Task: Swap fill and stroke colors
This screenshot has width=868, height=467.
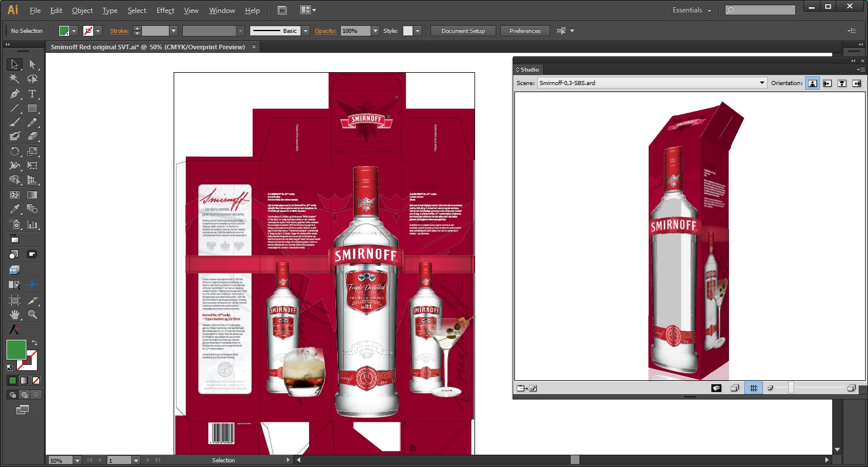Action: coord(34,343)
